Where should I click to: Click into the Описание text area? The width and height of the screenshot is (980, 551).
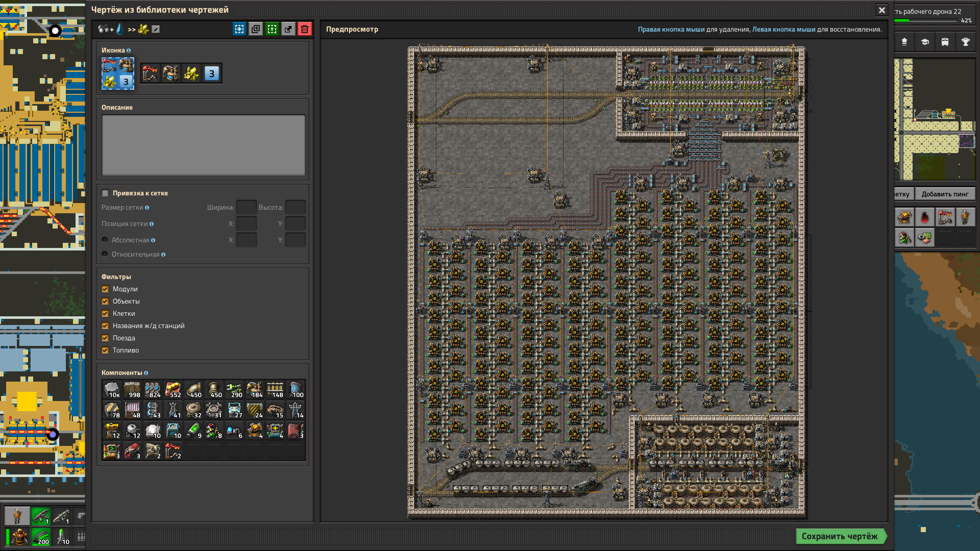coord(203,145)
